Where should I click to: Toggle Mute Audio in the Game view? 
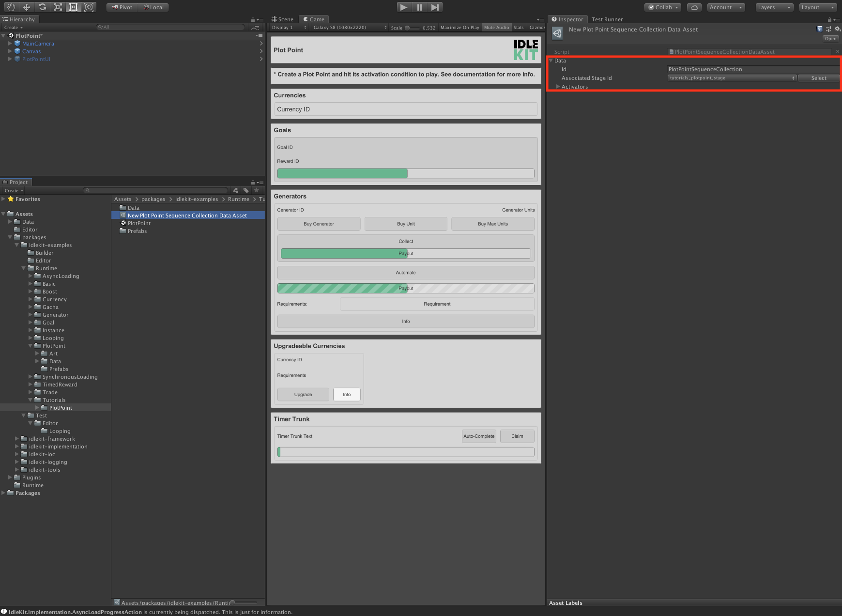tap(496, 27)
